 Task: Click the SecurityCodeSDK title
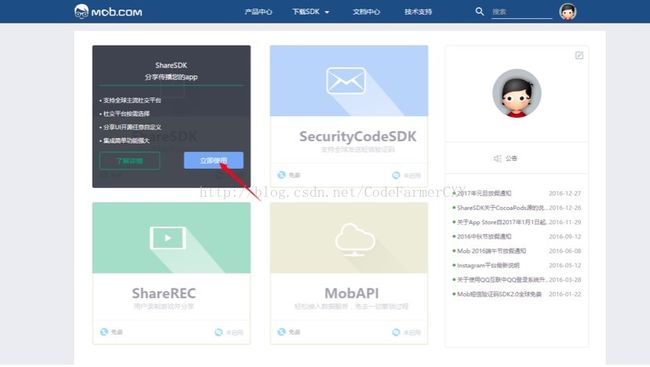[x=358, y=136]
